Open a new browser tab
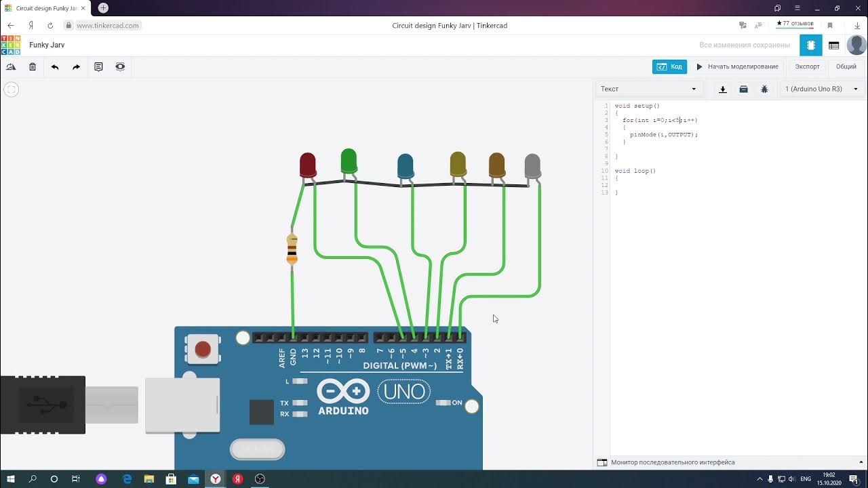 (103, 8)
